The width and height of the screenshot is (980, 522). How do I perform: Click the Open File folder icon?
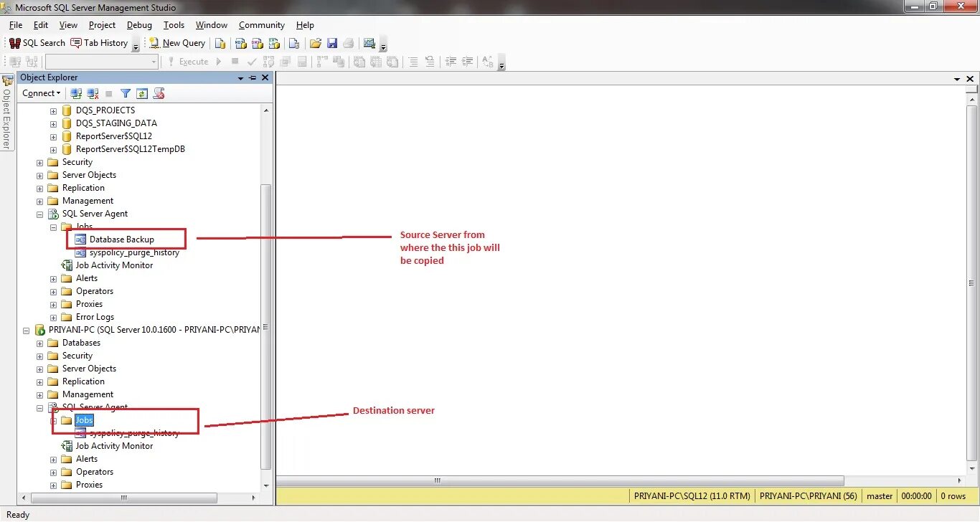[x=316, y=43]
